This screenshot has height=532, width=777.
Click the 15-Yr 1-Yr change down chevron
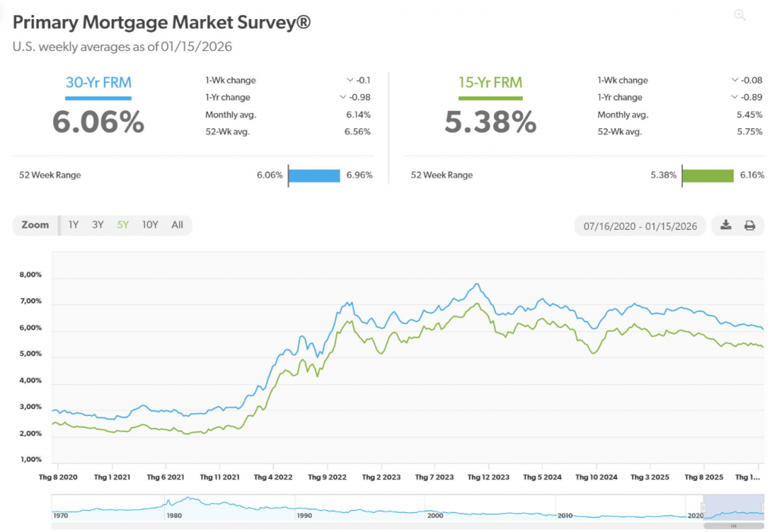pos(735,97)
